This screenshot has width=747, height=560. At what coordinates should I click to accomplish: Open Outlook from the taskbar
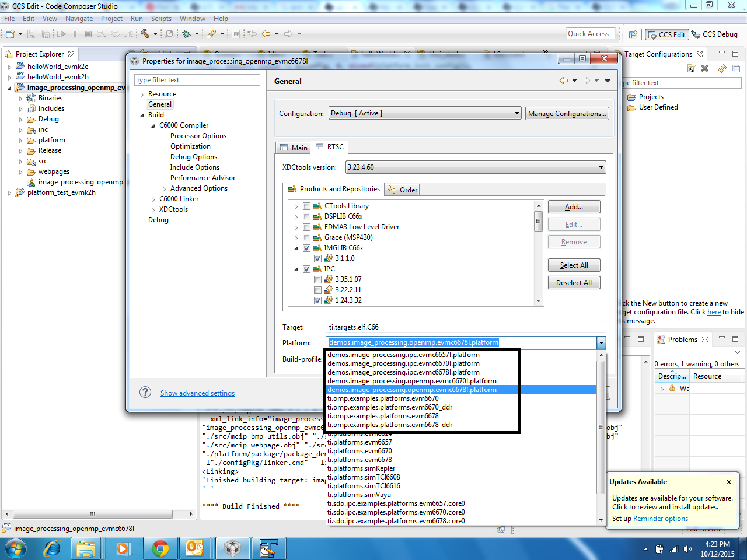click(194, 548)
